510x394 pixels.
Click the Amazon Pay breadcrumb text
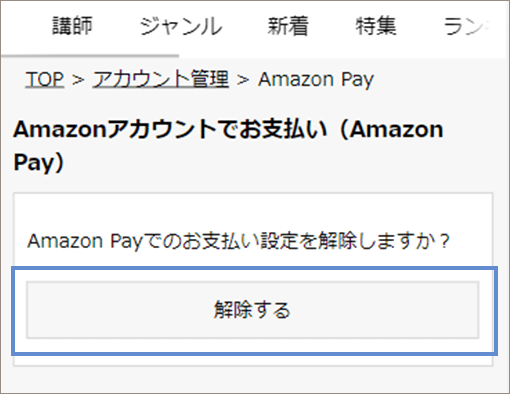click(316, 80)
